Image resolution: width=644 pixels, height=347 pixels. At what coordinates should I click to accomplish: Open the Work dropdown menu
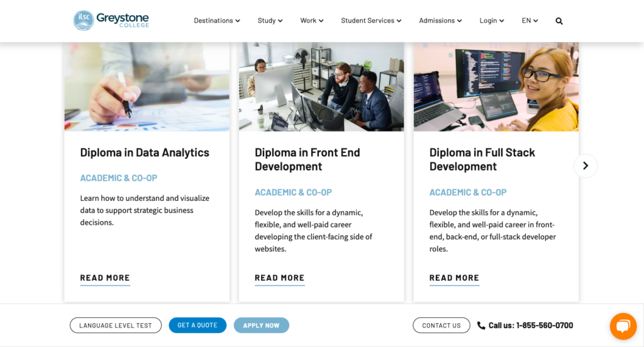(312, 21)
